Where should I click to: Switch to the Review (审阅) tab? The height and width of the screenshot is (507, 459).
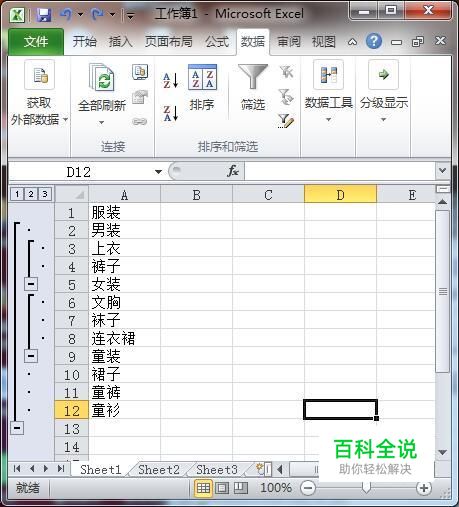(x=289, y=42)
